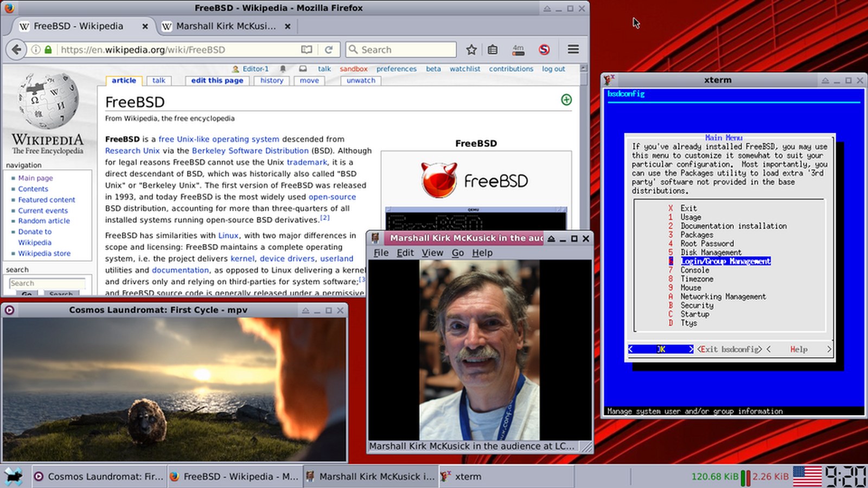Image resolution: width=868 pixels, height=488 pixels.
Task: Click the 4m timer toolbar icon
Action: [518, 50]
